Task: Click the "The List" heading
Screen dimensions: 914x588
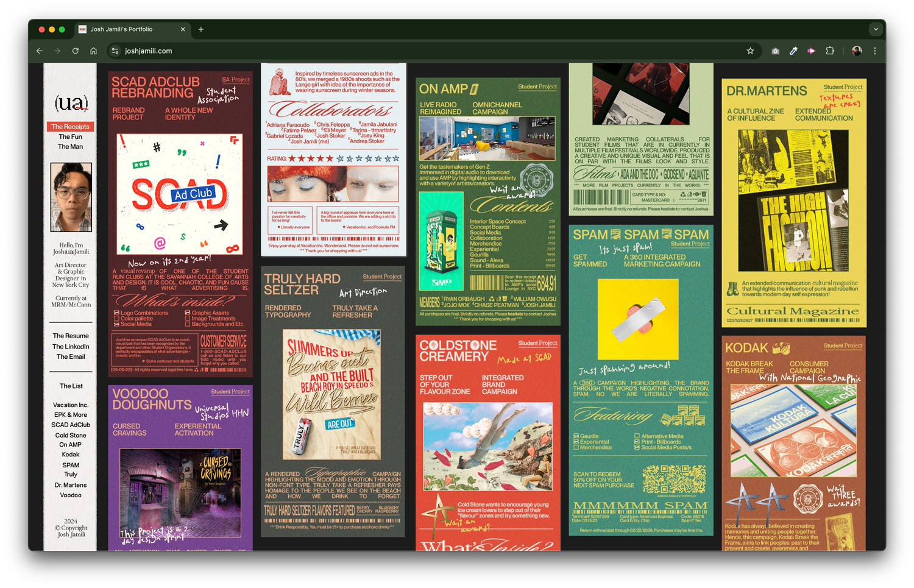Action: coord(71,386)
